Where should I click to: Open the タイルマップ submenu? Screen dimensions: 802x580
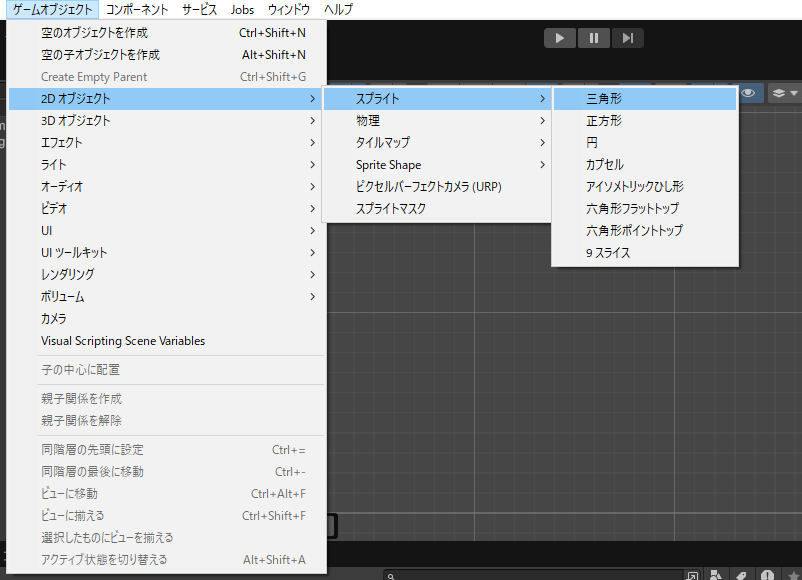pyautogui.click(x=437, y=143)
